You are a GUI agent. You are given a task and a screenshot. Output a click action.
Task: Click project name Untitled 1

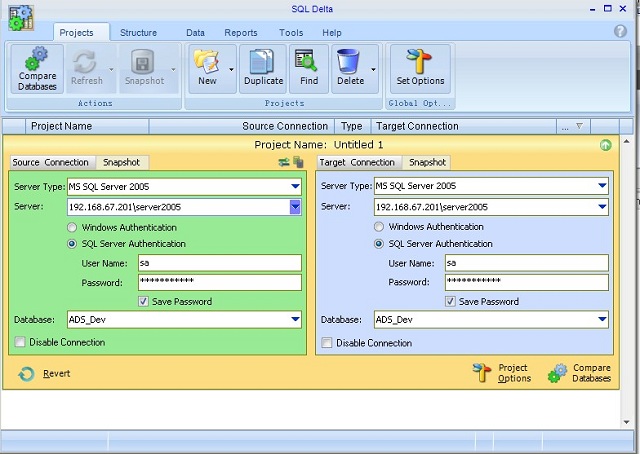(358, 145)
